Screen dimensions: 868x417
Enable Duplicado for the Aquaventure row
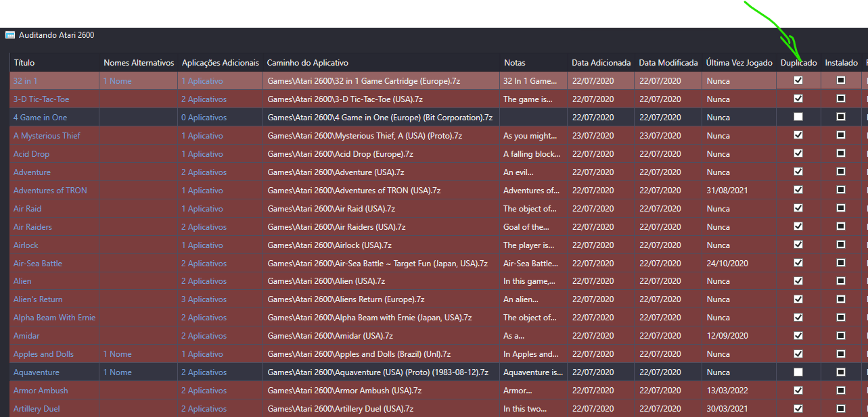798,372
